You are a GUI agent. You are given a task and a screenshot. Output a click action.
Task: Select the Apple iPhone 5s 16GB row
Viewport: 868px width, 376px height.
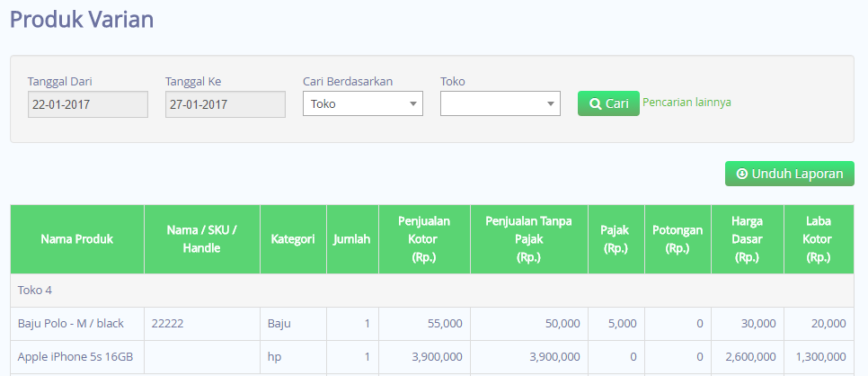click(x=432, y=356)
